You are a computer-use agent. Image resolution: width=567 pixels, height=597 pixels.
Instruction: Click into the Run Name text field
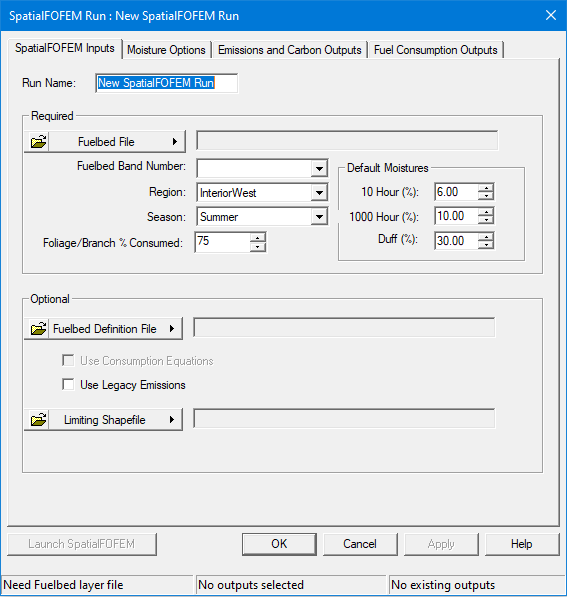[166, 83]
